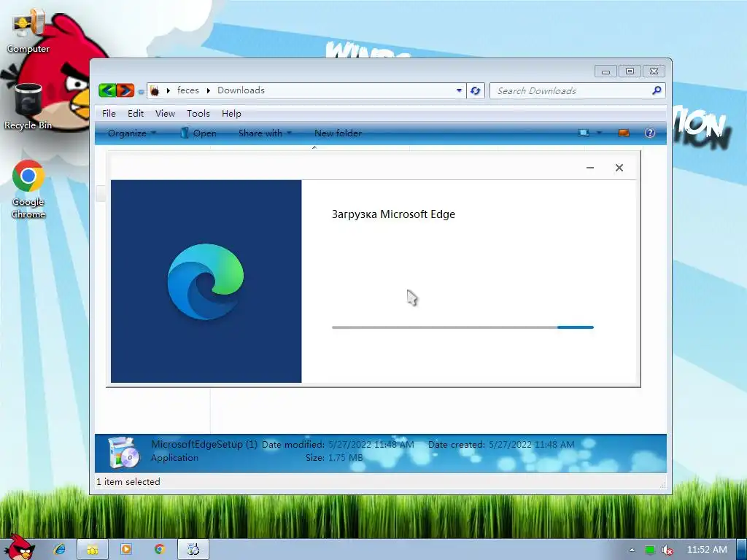747x560 pixels.
Task: Go forward with the orange arrow button
Action: tap(125, 90)
